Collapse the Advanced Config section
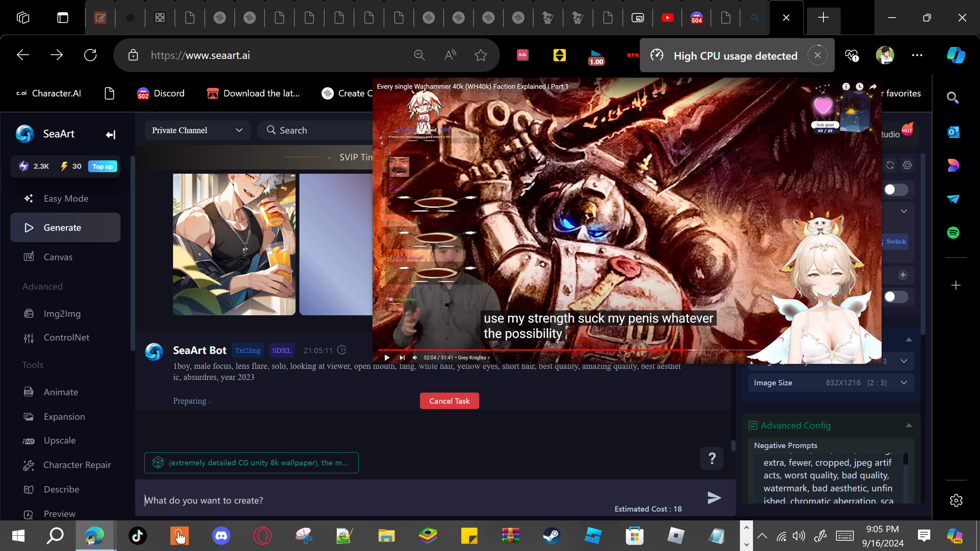The image size is (980, 551). tap(908, 425)
